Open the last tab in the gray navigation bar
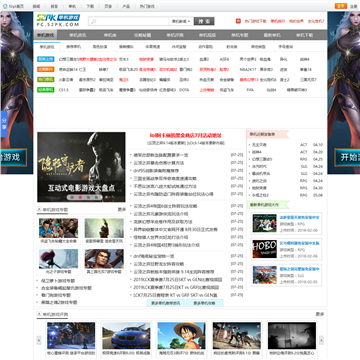Image resolution: width=360 pixels, height=360 pixels. 305,35
